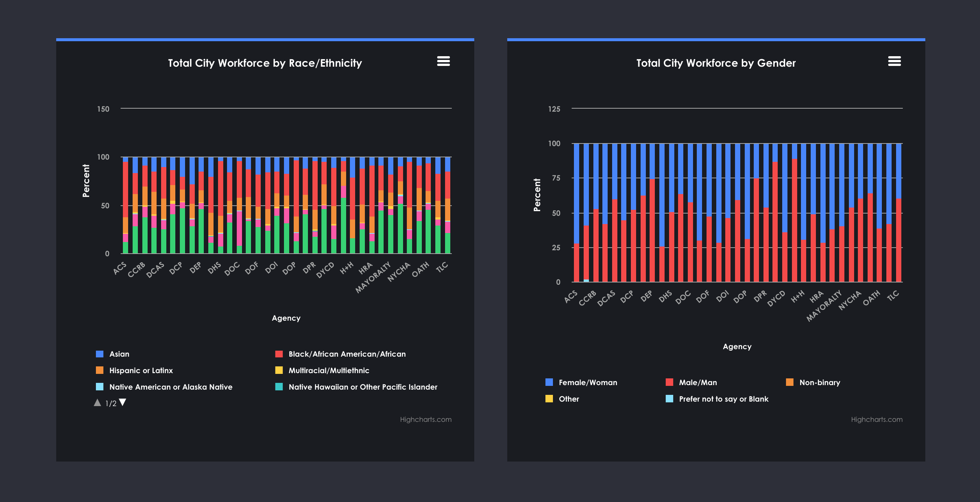Toggle Prefer not to say or Blank series
Viewport: 980px width, 502px height.
pos(717,399)
